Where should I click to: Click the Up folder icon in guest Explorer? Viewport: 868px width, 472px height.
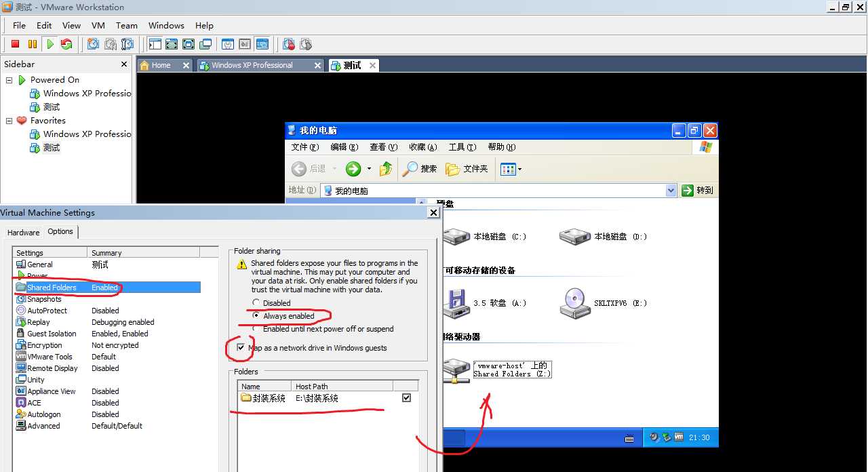click(386, 169)
